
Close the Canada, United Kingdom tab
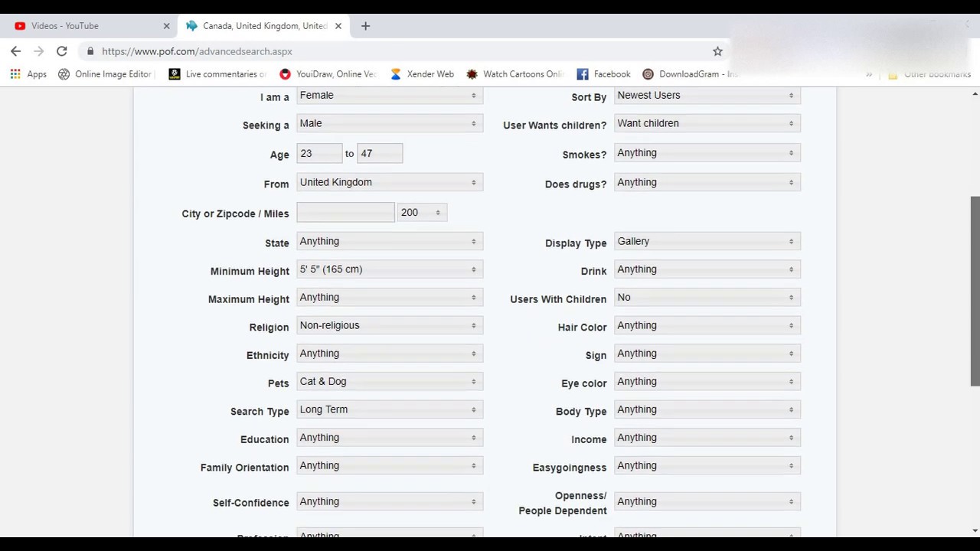(x=338, y=26)
